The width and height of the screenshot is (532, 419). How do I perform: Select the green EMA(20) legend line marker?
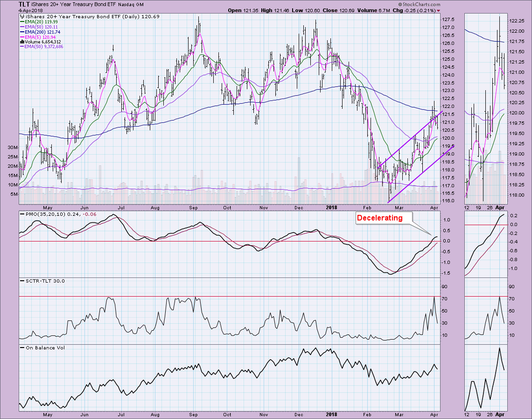point(22,22)
